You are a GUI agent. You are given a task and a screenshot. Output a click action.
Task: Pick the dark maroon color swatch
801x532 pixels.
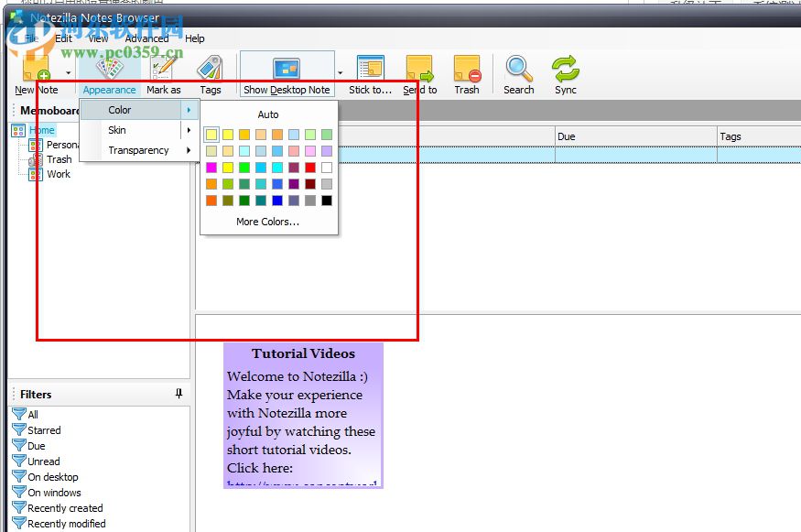point(310,184)
